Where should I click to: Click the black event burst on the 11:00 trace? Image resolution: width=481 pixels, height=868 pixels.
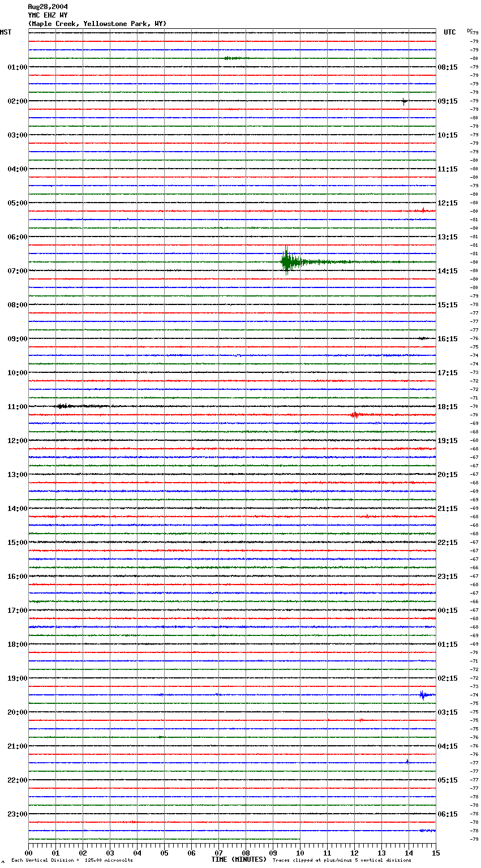[62, 406]
